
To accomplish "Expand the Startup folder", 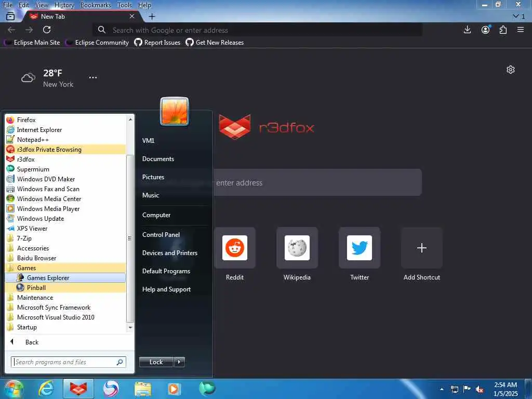I will [65, 327].
